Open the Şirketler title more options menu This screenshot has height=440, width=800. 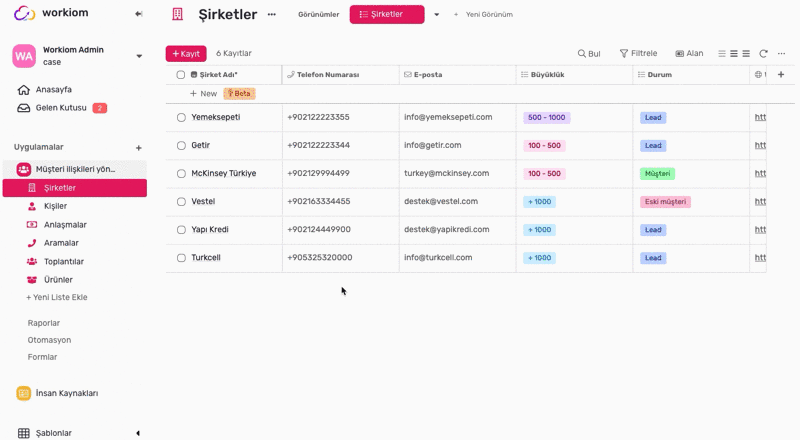[x=271, y=14]
